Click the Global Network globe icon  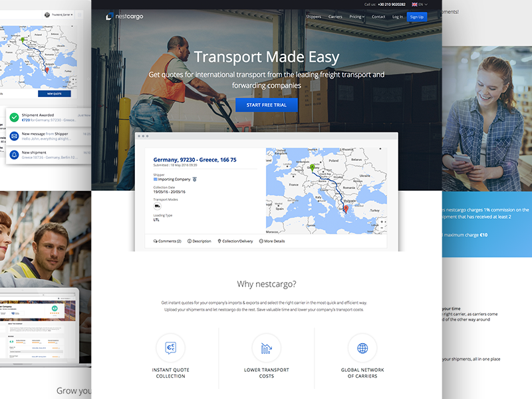pos(362,348)
